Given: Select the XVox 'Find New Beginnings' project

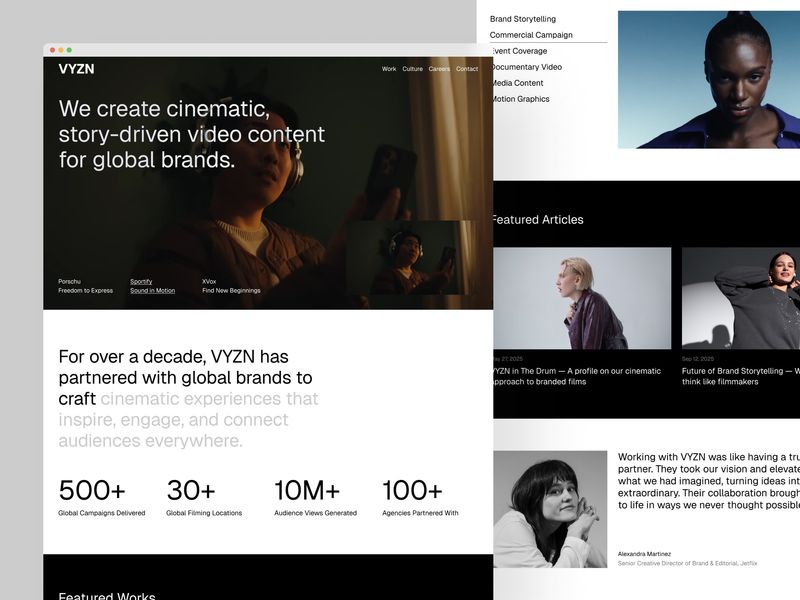Looking at the screenshot, I should (x=229, y=285).
